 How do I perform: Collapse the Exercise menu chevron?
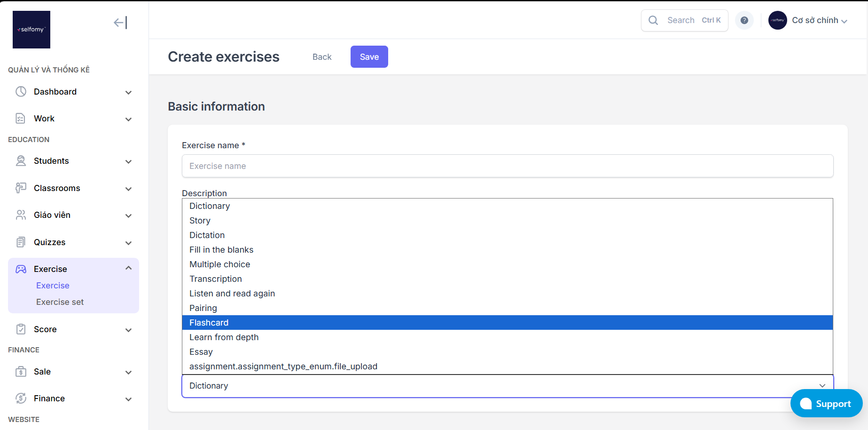click(x=128, y=268)
